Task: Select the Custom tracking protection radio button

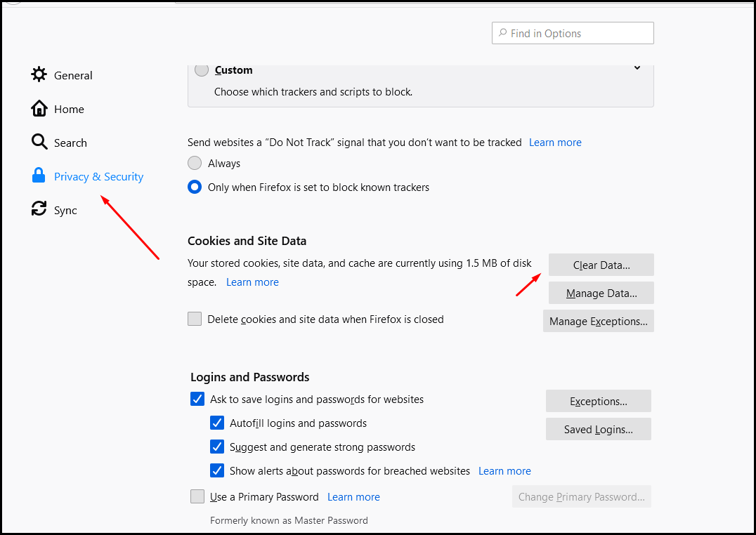Action: pos(202,70)
